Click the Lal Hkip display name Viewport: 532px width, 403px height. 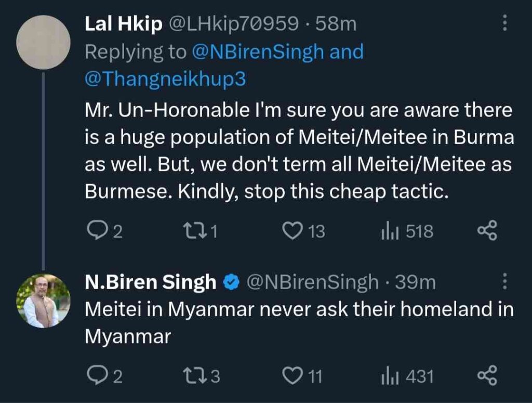tap(124, 24)
